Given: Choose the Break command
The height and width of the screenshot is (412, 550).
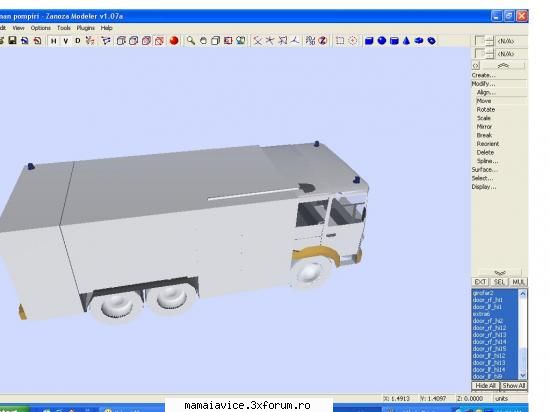Looking at the screenshot, I should [x=484, y=135].
